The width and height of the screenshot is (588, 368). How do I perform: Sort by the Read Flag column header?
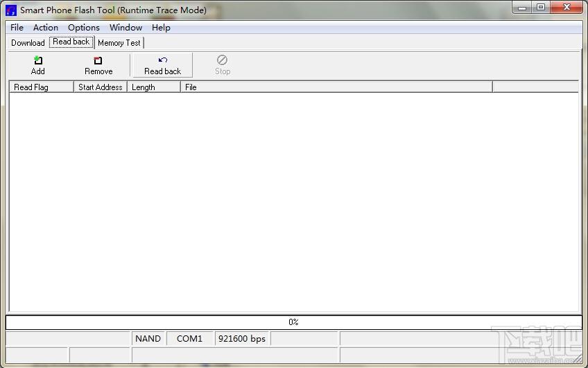tap(41, 87)
